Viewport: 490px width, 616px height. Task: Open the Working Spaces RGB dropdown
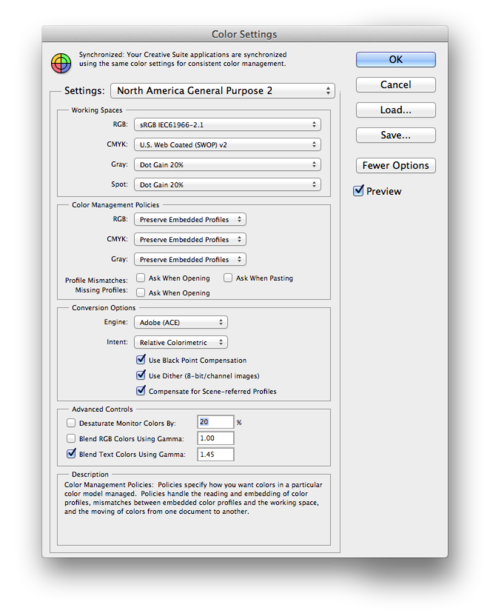tap(227, 125)
